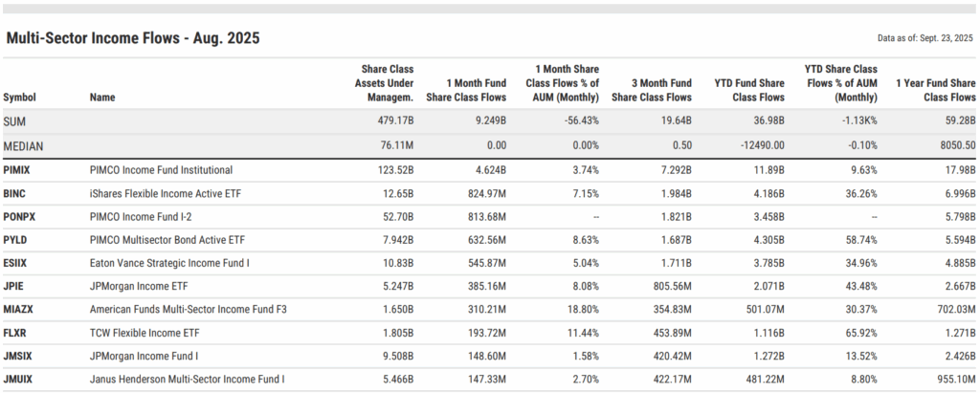Click the PYLD YTD percent 58.74%
The image size is (980, 393).
point(862,240)
